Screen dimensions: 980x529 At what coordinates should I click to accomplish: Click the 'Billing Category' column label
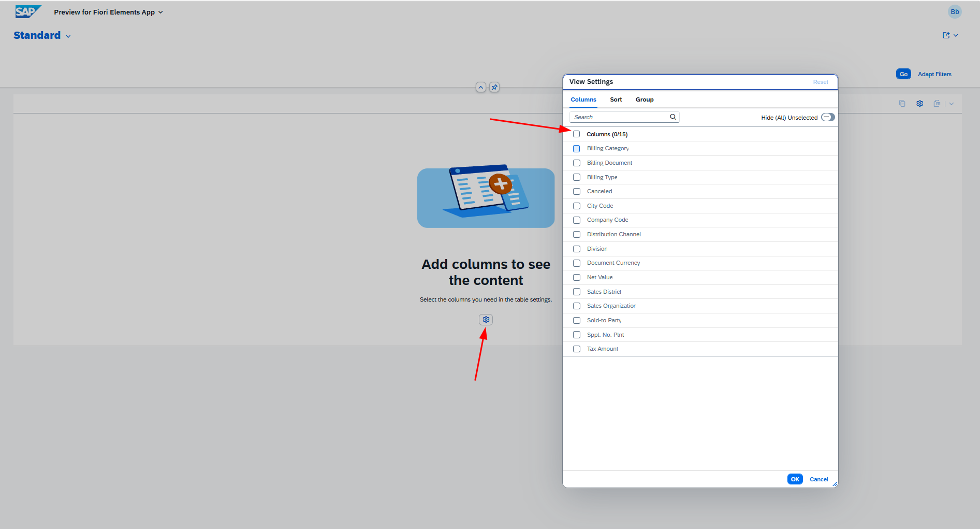click(x=608, y=148)
